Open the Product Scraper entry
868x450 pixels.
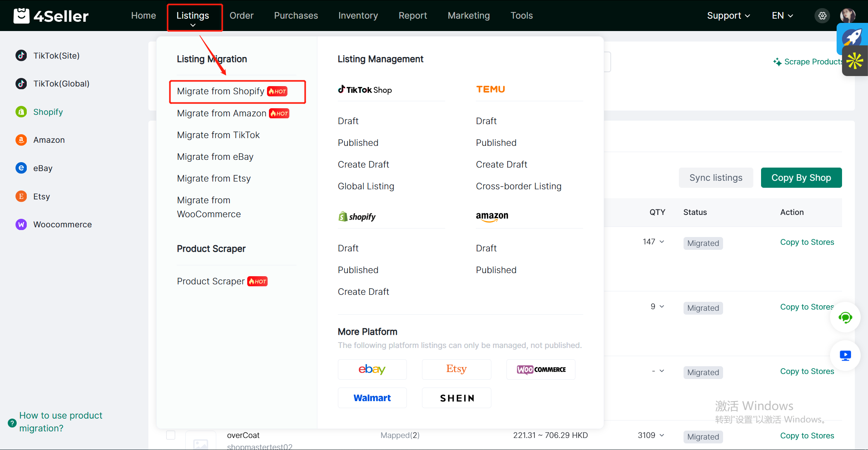click(222, 281)
